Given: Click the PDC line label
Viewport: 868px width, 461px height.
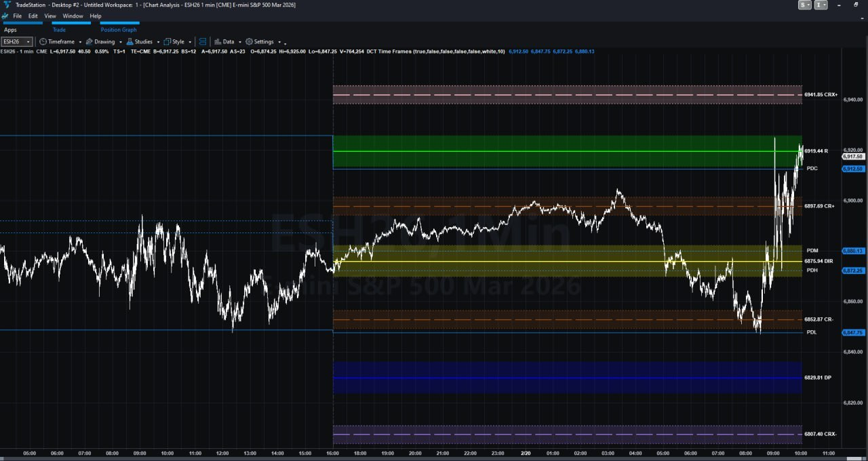Looking at the screenshot, I should coord(812,168).
